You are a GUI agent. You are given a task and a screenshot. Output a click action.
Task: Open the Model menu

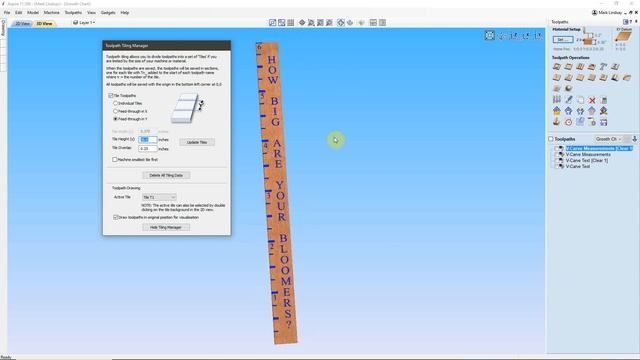click(33, 13)
